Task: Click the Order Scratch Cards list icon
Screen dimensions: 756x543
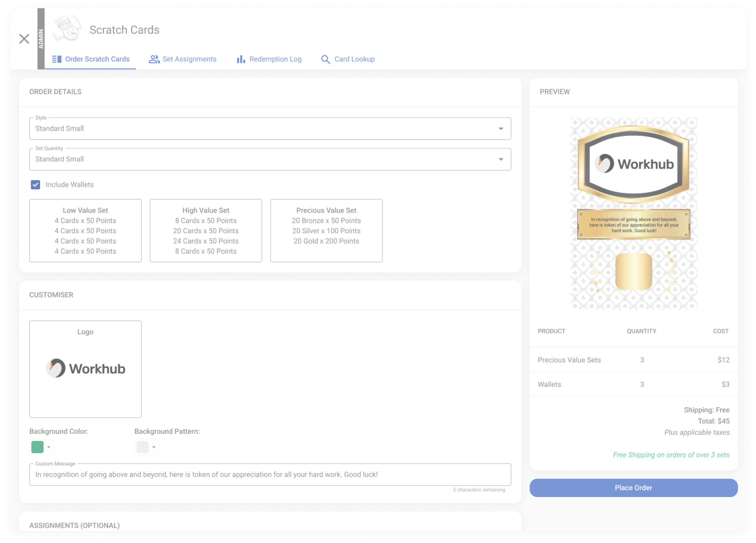Action: point(56,59)
